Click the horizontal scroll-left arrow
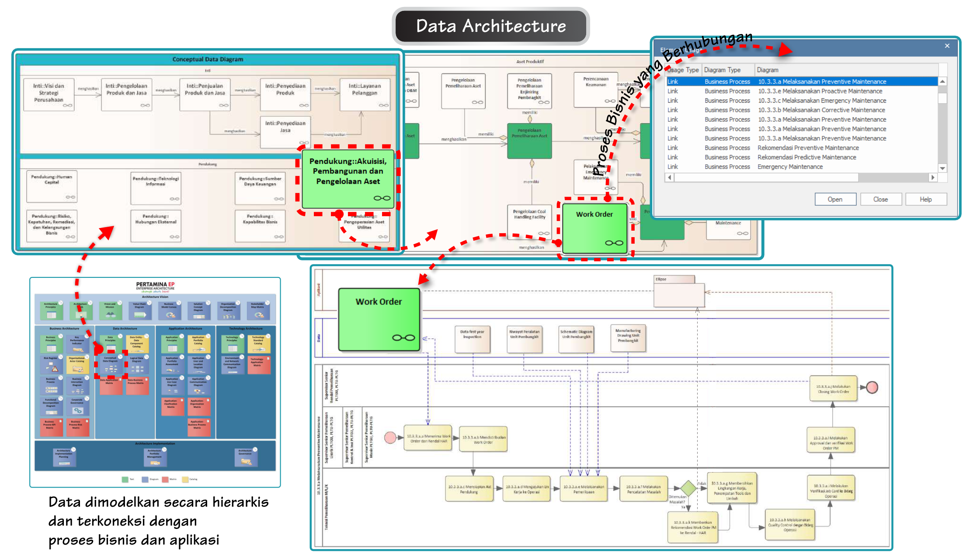 point(670,177)
